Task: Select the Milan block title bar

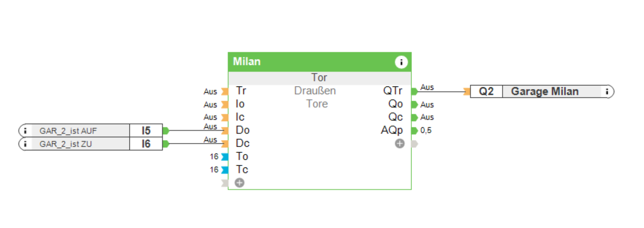Action: pyautogui.click(x=312, y=62)
